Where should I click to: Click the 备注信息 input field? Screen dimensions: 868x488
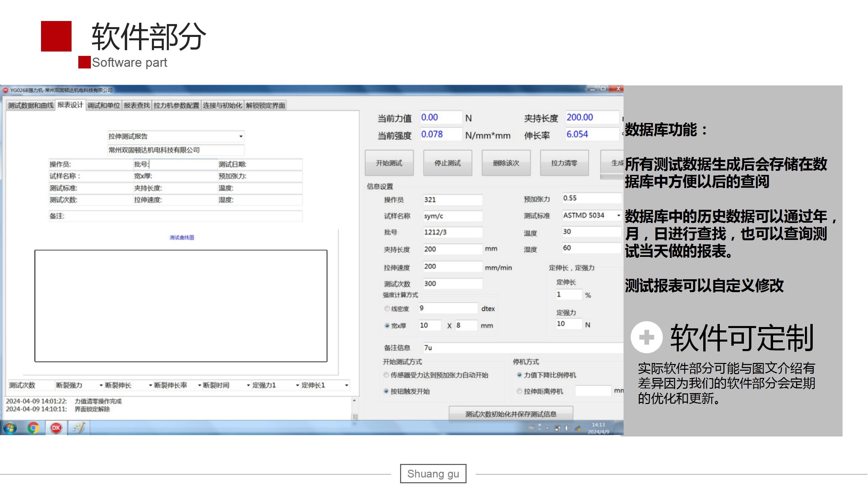pos(522,348)
